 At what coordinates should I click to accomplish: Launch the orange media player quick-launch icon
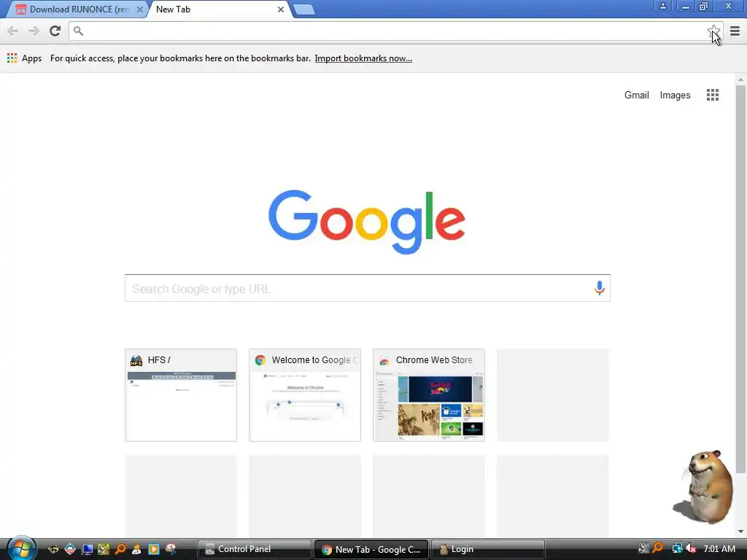point(153,549)
